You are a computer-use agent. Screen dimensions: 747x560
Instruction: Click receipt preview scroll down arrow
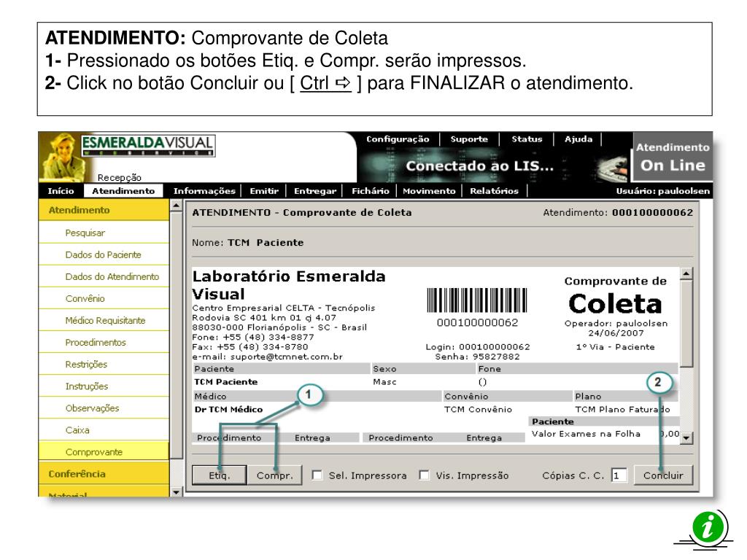coord(686,437)
